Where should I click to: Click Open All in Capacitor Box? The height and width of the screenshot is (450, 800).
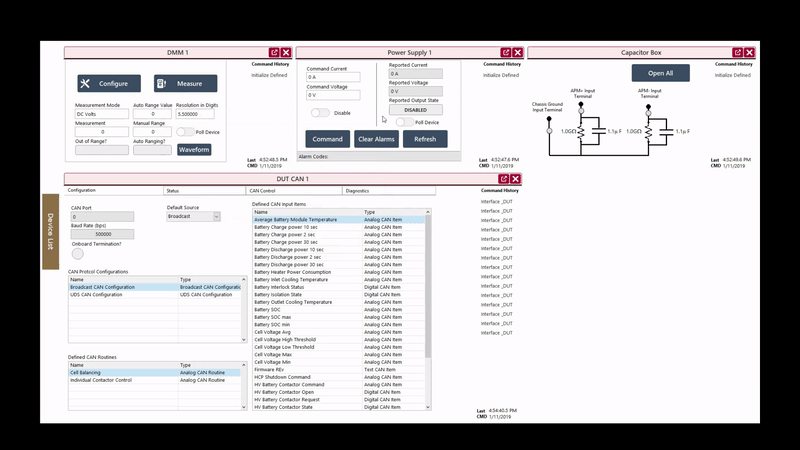point(661,73)
